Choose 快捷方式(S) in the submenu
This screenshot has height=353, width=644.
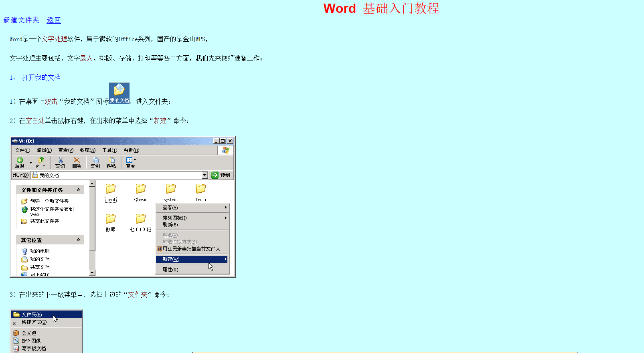coord(47,322)
